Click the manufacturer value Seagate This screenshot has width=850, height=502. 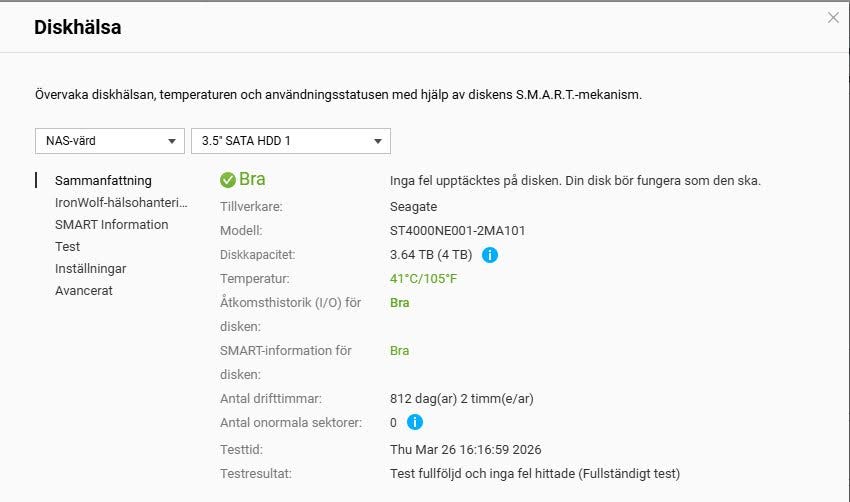tap(413, 207)
